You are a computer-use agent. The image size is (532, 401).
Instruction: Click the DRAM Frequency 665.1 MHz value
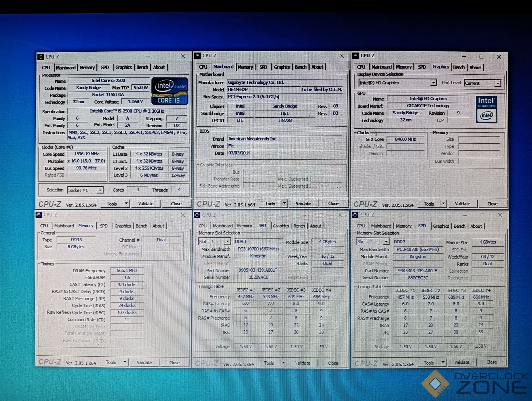pos(127,270)
